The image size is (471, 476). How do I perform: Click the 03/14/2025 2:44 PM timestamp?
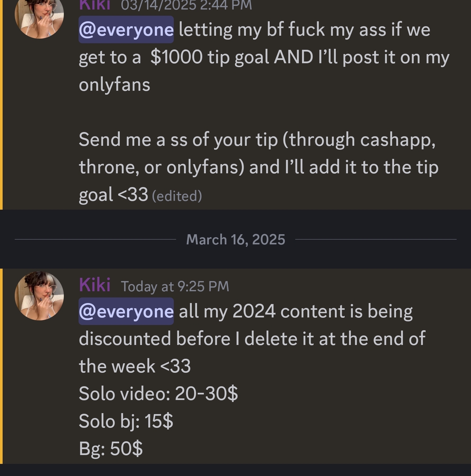coord(187,5)
